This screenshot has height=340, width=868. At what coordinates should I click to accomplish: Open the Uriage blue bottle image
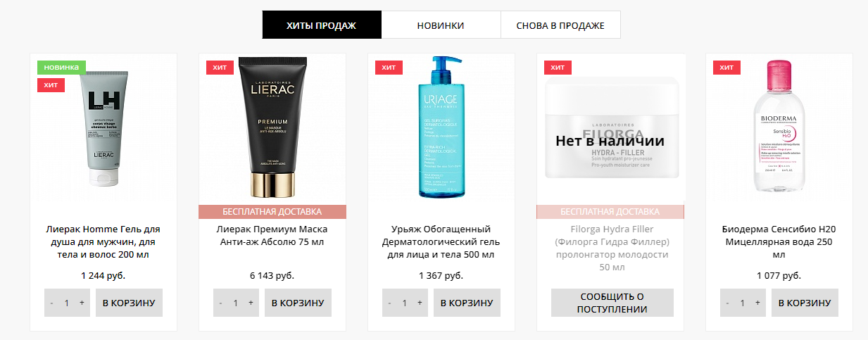[441, 127]
